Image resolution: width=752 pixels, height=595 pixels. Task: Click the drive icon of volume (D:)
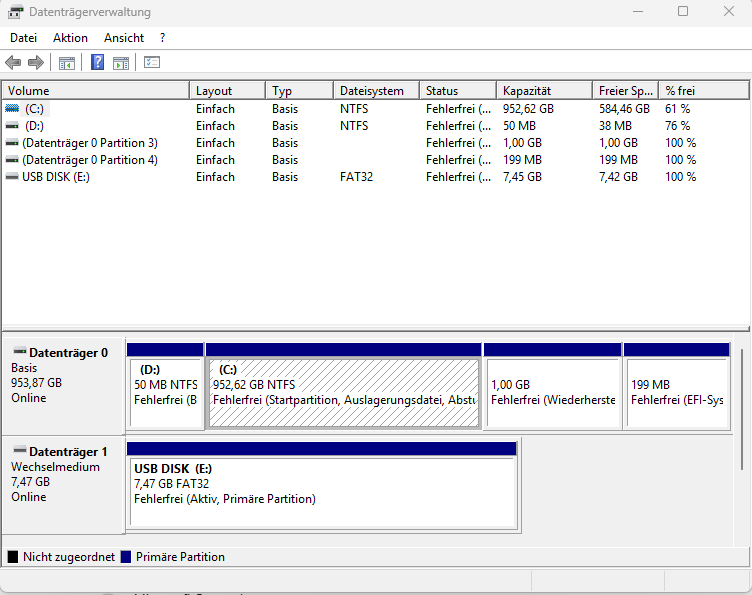pos(12,126)
